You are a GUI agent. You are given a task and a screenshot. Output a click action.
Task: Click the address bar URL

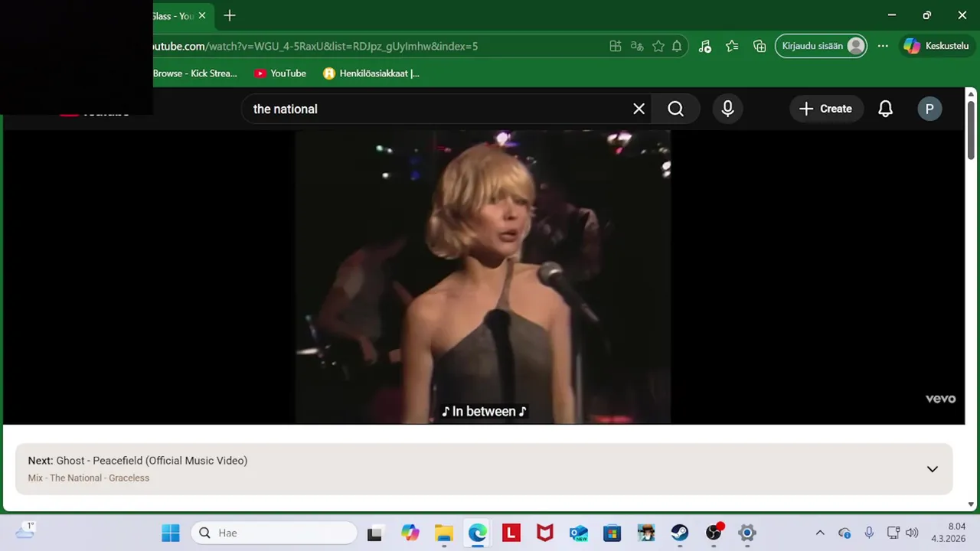click(314, 46)
